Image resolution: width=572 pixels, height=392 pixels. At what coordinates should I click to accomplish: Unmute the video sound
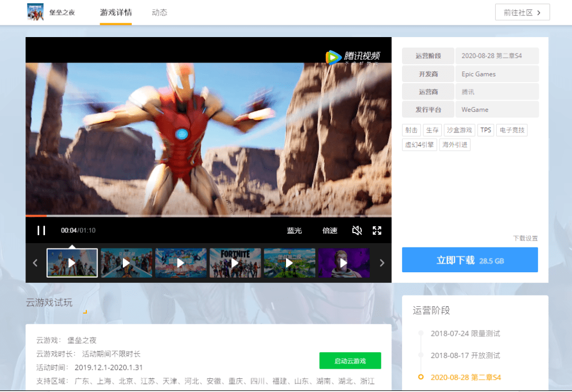pos(357,230)
